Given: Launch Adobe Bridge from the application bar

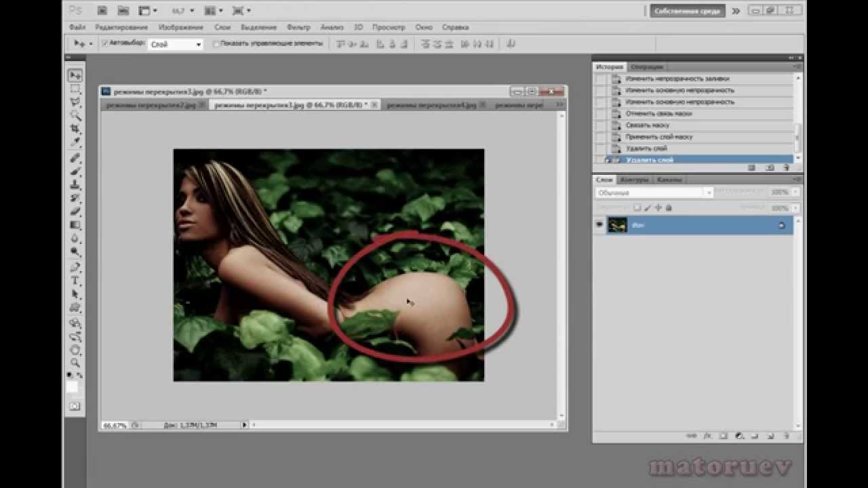Looking at the screenshot, I should (x=102, y=11).
